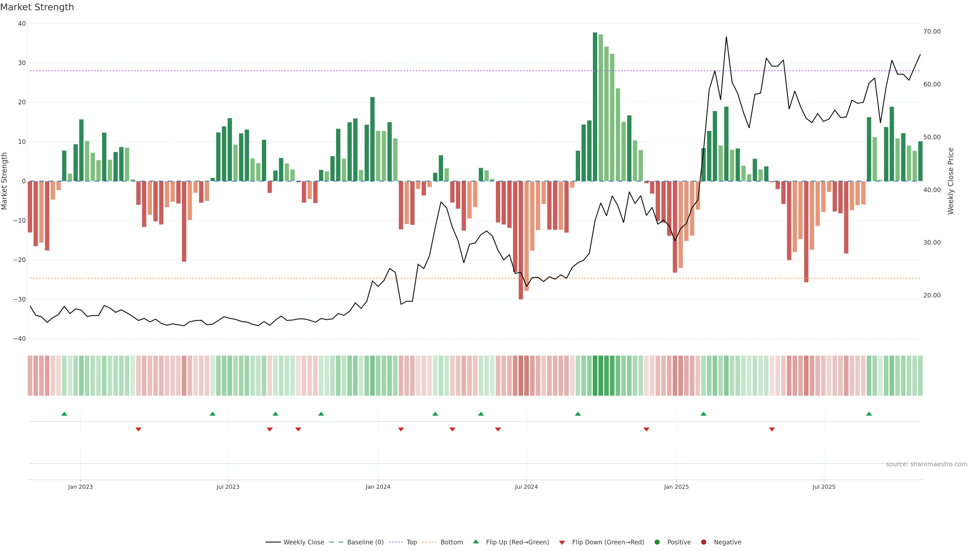Click the source: sharemaestro.com text
Screen dimensions: 980x551
(926, 464)
